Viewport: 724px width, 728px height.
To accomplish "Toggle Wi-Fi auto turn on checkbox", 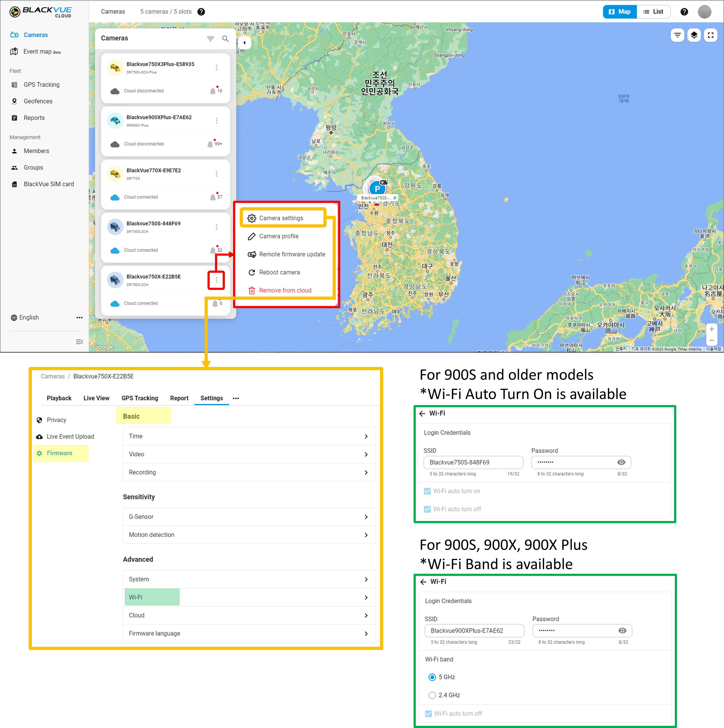I will [x=427, y=491].
